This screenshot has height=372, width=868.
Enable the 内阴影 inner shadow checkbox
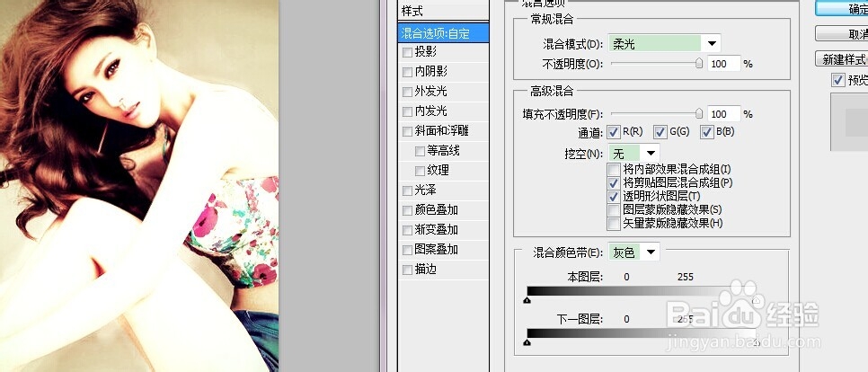(407, 72)
